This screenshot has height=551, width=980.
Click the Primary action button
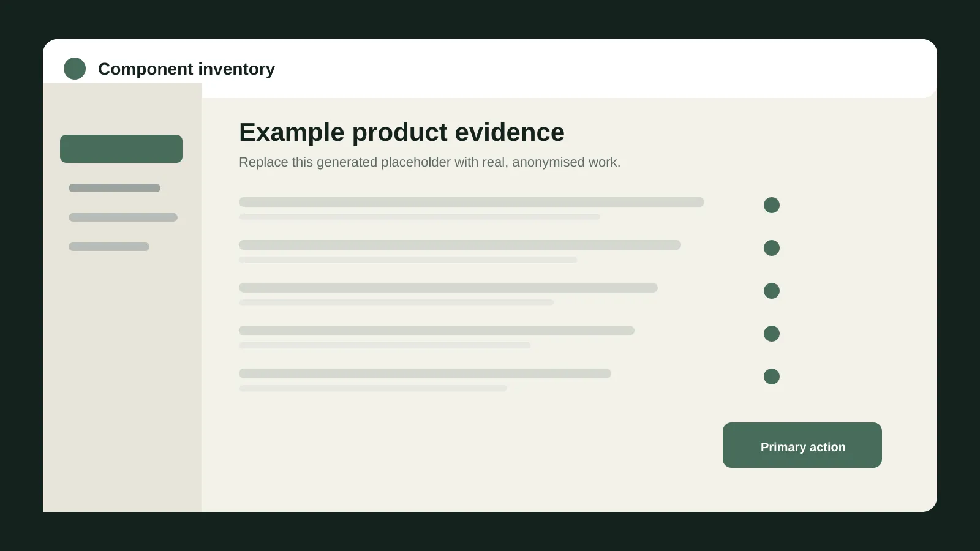tap(802, 445)
